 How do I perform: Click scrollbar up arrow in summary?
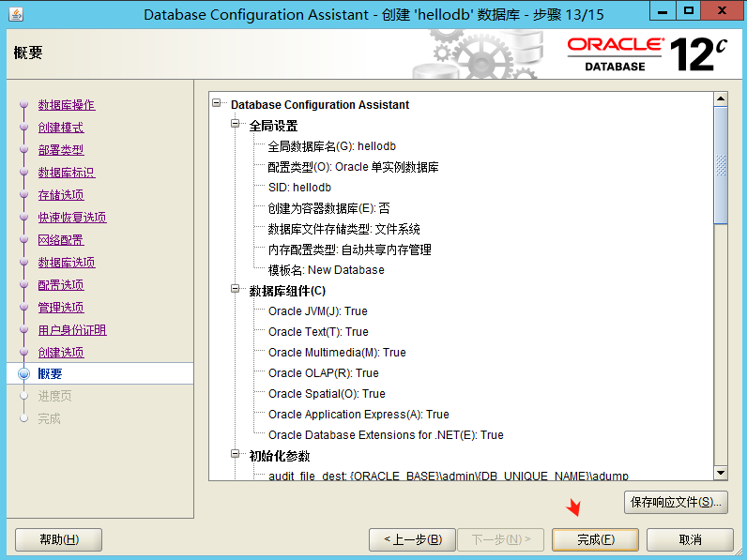[721, 99]
